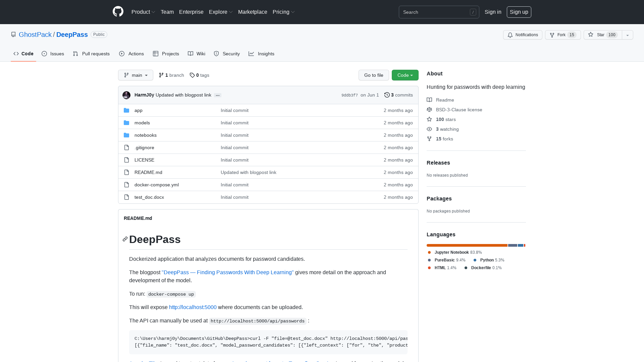644x362 pixels.
Task: Open Enterprise in top navigation
Action: click(x=191, y=12)
